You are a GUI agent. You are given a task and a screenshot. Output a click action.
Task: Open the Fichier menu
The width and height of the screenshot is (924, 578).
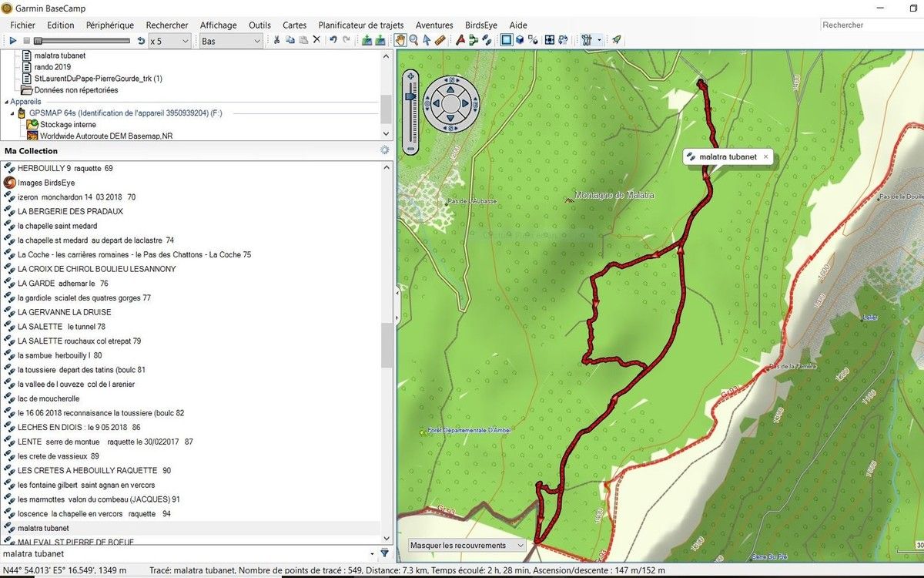coord(23,25)
